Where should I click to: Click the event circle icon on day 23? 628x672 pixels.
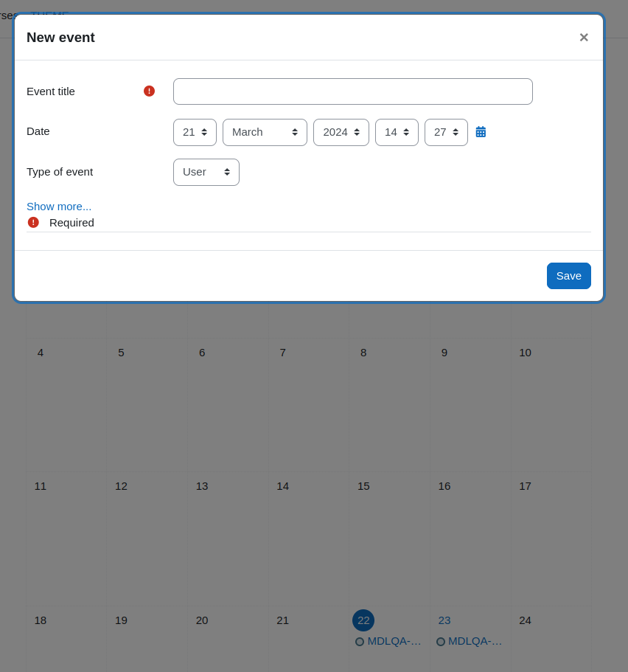pos(440,642)
